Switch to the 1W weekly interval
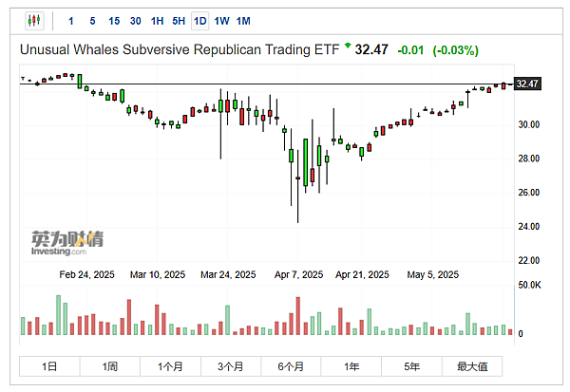Screen dimensions: 570x392 (x=221, y=21)
